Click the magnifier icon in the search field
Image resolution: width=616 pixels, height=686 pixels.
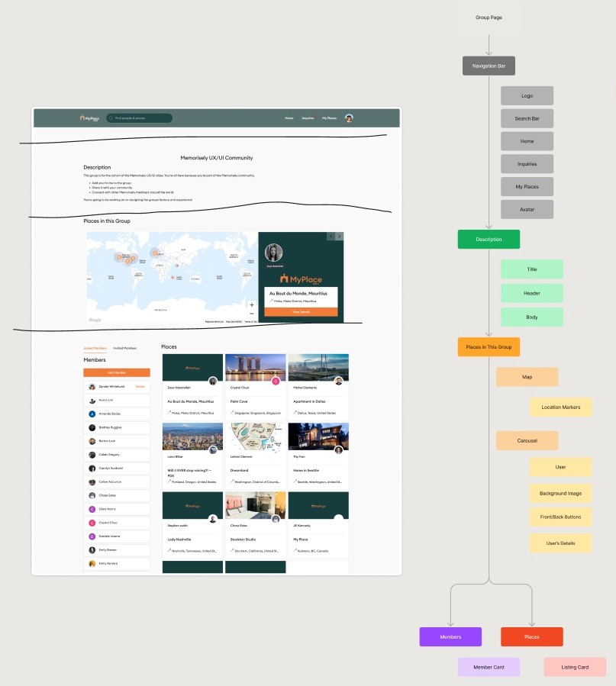(111, 118)
